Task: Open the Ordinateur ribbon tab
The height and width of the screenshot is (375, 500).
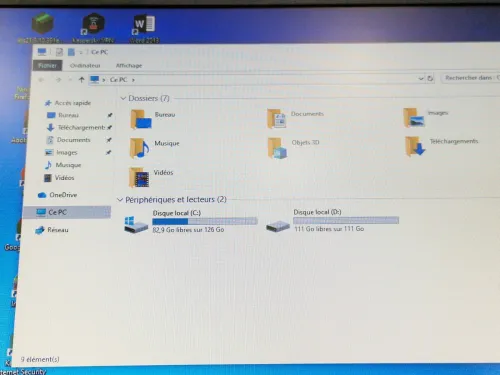Action: [85, 65]
